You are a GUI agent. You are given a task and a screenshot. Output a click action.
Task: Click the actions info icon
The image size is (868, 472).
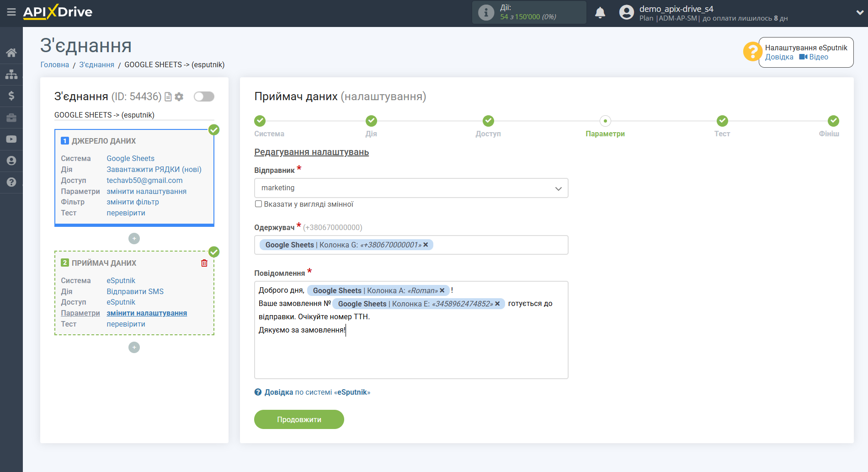486,12
